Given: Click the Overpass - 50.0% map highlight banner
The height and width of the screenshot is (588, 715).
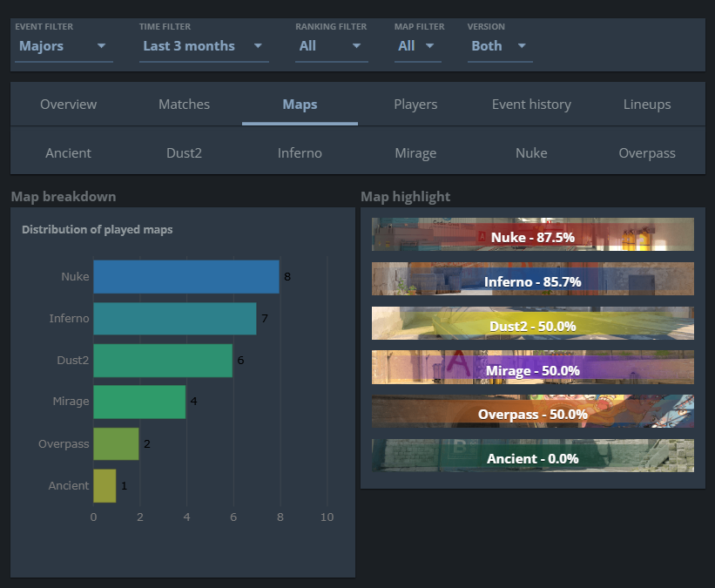Looking at the screenshot, I should tap(533, 411).
